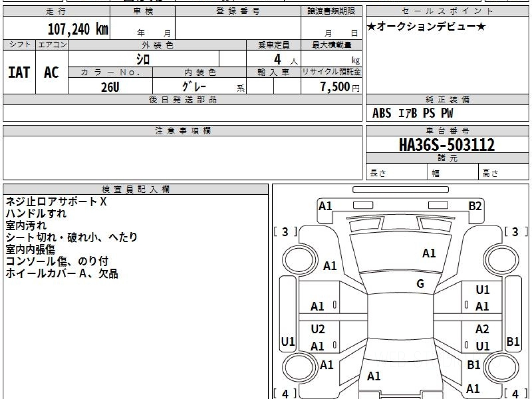Click the G mark on the windshield
Viewport: 532px width, 399px height.
420,284
